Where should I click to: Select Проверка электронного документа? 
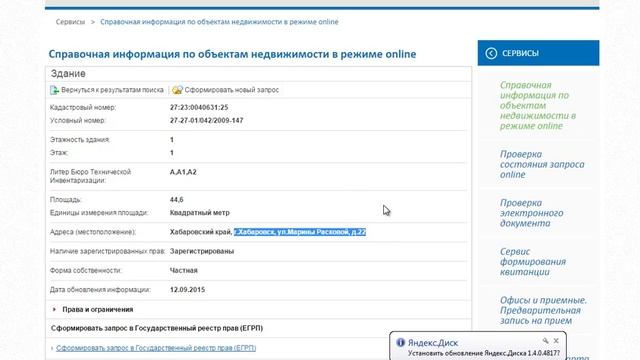[531, 213]
